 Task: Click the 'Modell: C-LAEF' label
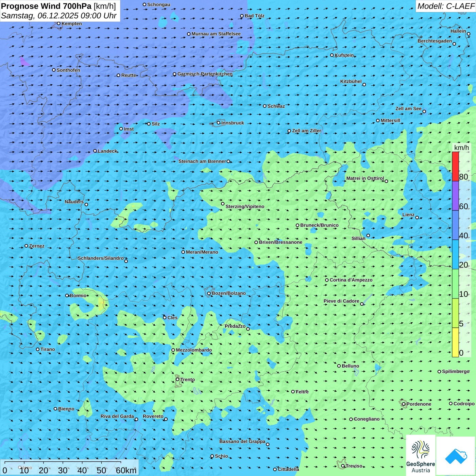pos(446,6)
